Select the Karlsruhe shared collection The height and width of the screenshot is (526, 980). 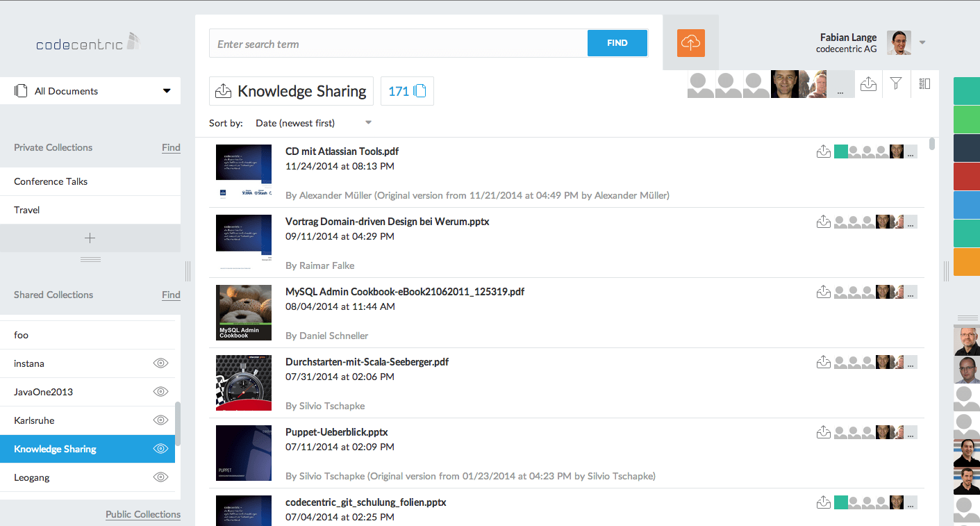coord(34,420)
